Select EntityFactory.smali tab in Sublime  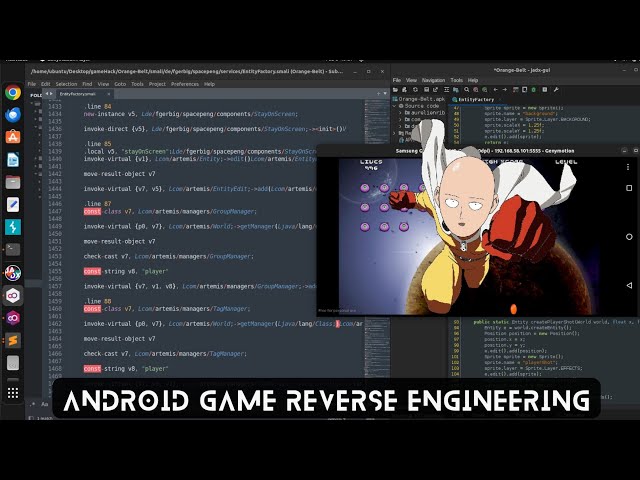tap(82, 94)
